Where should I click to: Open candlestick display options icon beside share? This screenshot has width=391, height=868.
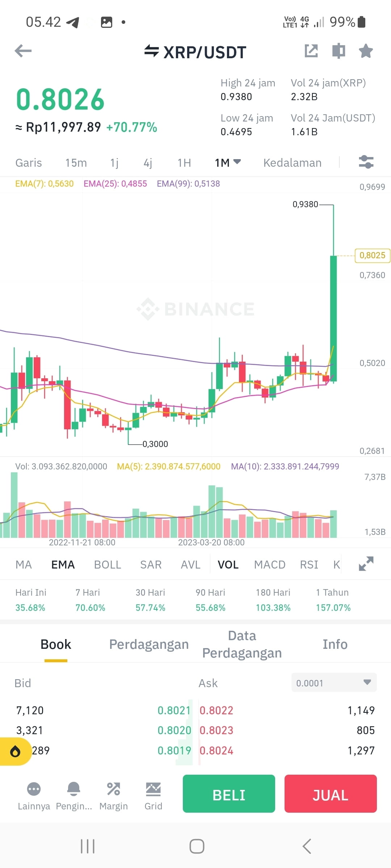click(339, 51)
